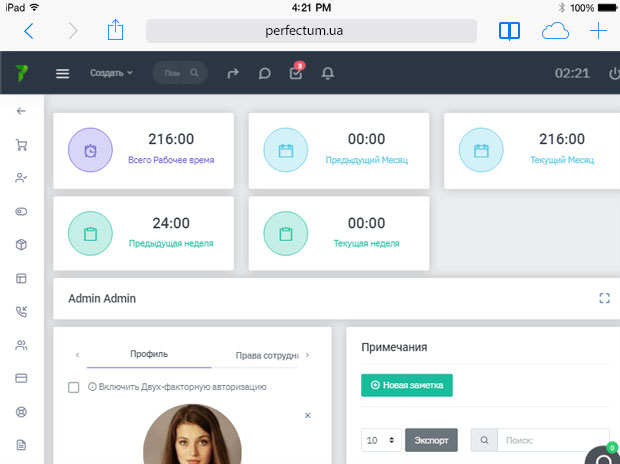Open iCloud tabs cloud icon
Image resolution: width=620 pixels, height=464 pixels.
point(555,30)
